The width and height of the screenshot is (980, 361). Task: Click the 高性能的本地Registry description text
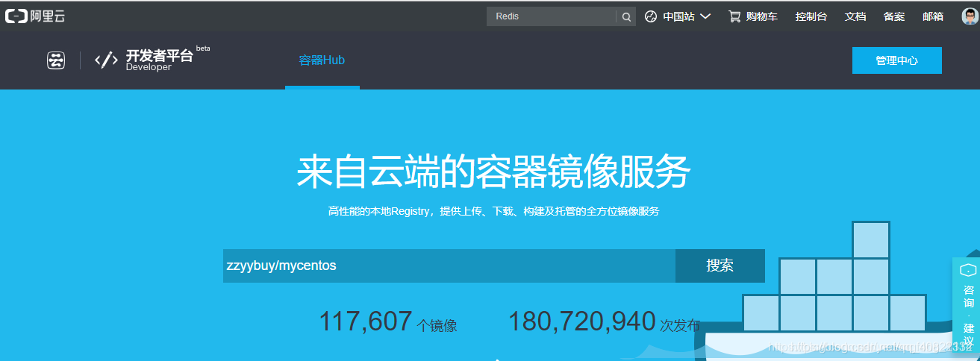pos(493,211)
